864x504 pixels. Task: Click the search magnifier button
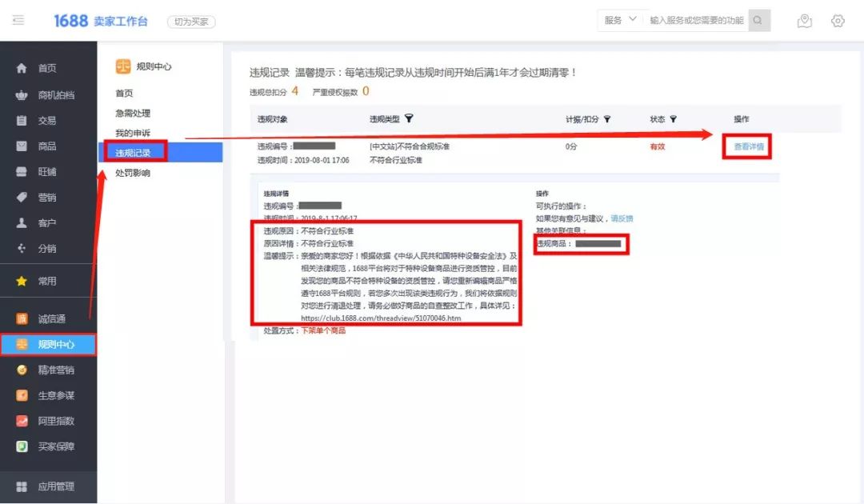click(758, 20)
